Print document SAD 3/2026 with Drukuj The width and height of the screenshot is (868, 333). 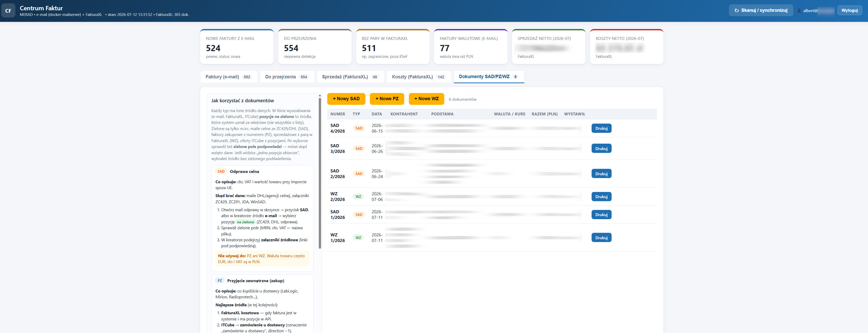(x=601, y=149)
